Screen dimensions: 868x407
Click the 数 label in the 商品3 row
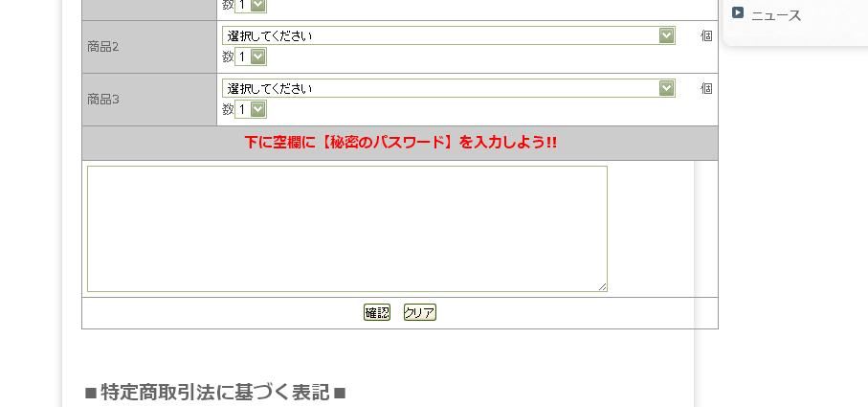(228, 109)
